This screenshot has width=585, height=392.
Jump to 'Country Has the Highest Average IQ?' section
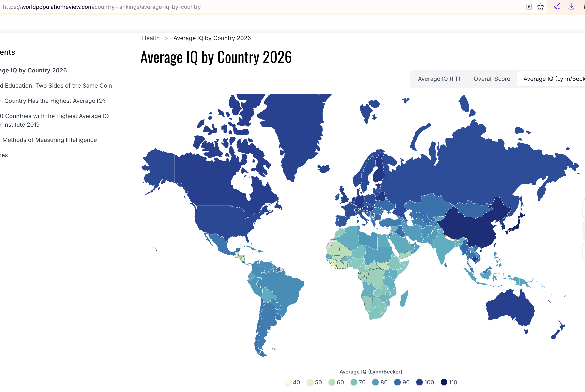tap(53, 101)
